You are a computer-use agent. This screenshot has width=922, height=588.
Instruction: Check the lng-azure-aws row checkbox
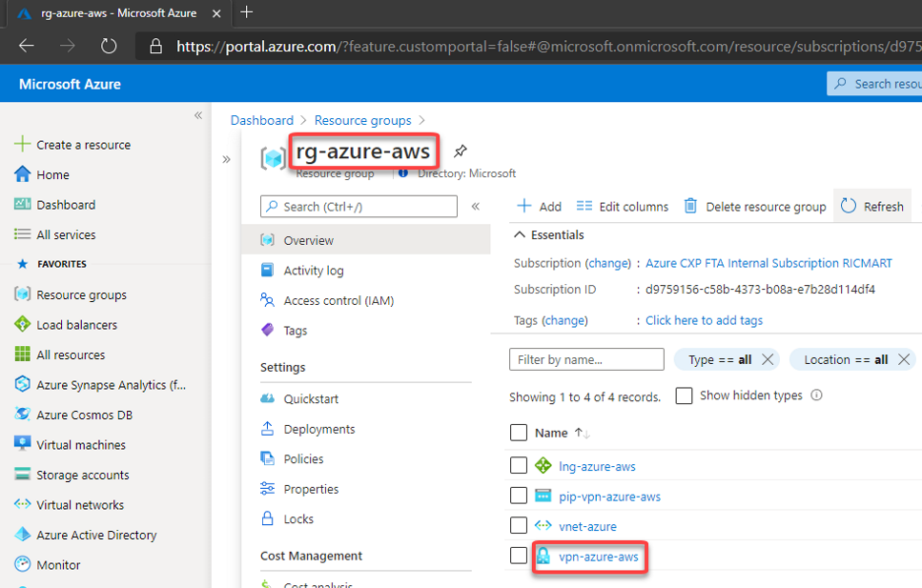519,466
